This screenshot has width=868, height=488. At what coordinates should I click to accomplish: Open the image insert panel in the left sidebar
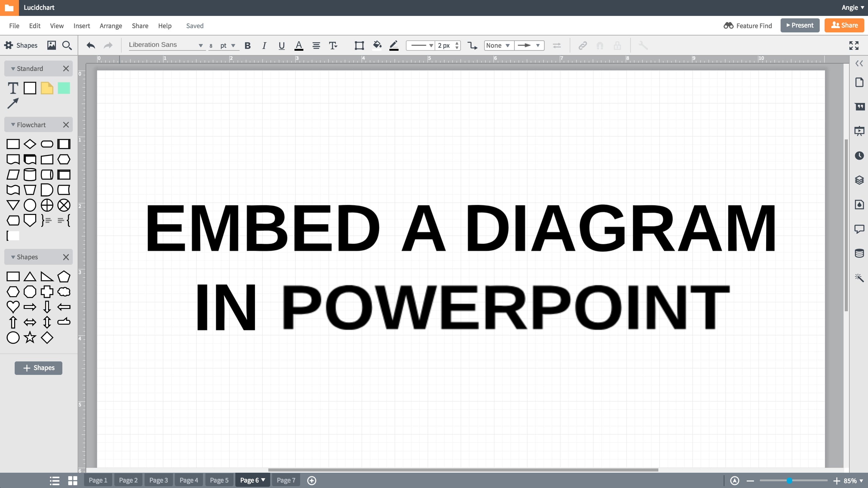52,45
